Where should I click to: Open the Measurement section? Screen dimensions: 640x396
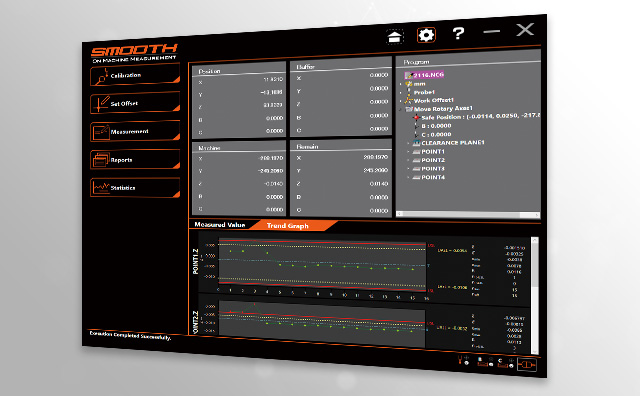tap(135, 131)
